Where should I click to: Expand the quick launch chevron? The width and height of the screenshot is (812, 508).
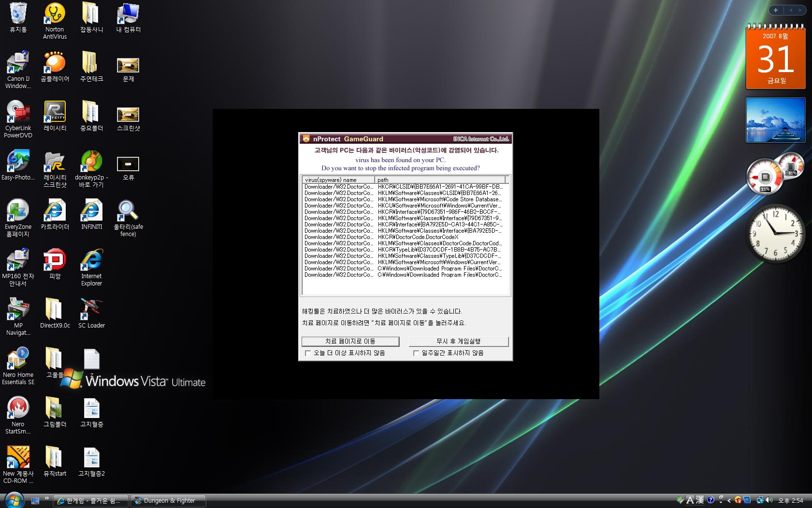[46, 498]
